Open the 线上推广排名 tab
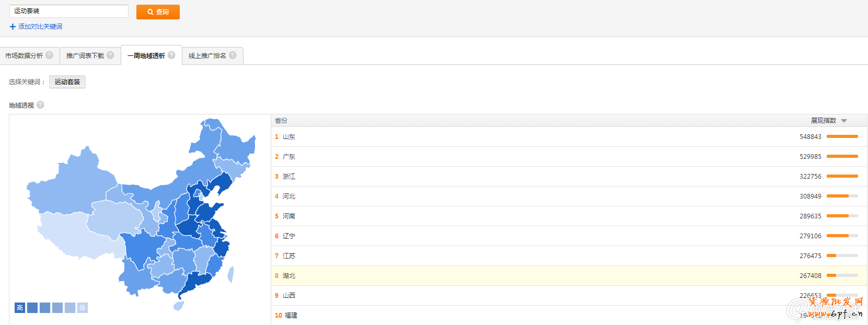 pos(207,55)
